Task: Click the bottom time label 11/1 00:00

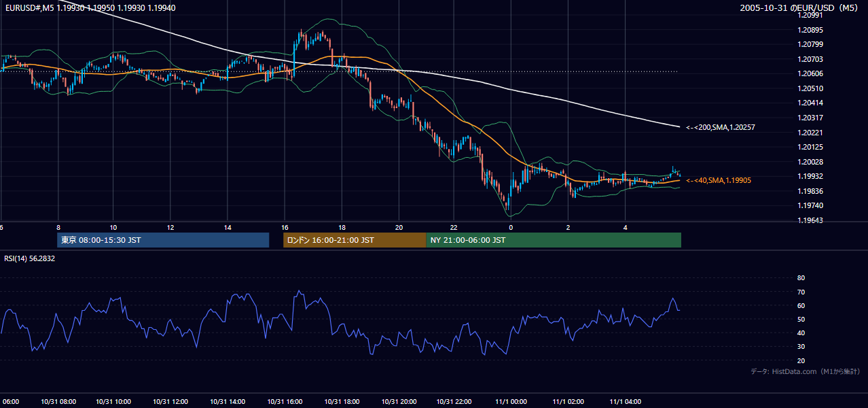Action: (x=511, y=402)
